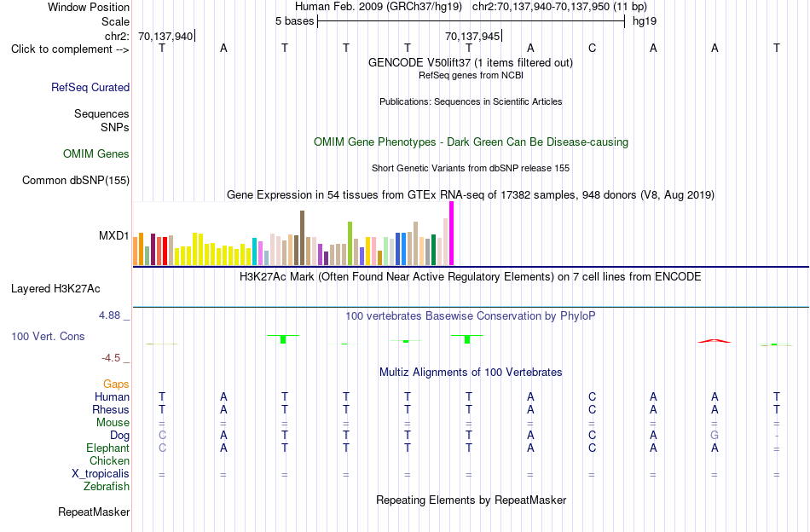810x532 pixels.
Task: Click the chr2:70,137,940-70,137,950 (11 bp) text
Action: pyautogui.click(x=559, y=7)
